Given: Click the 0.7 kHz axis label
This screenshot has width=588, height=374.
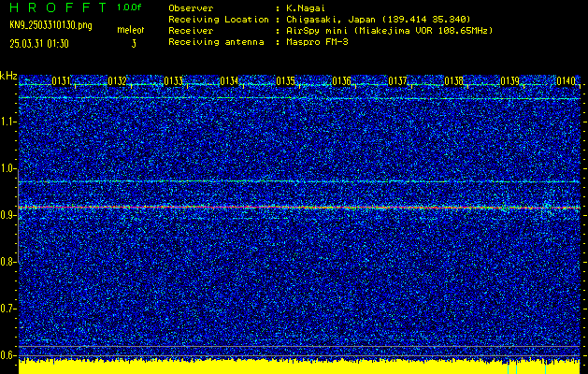Looking at the screenshot, I should click(7, 309).
